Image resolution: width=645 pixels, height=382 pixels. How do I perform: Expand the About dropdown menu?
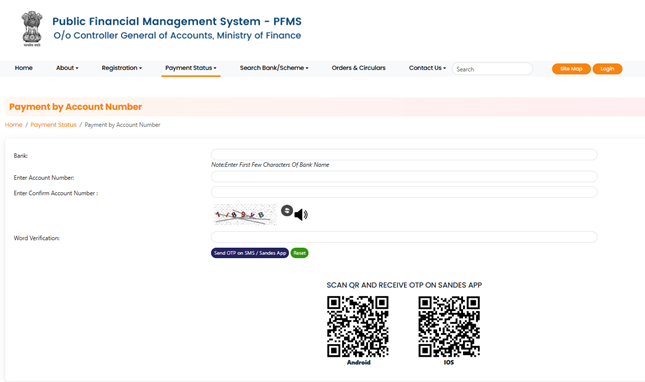(67, 68)
